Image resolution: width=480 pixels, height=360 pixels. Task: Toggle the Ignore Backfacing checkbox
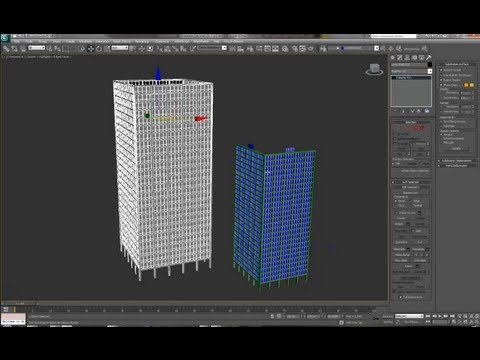395,139
